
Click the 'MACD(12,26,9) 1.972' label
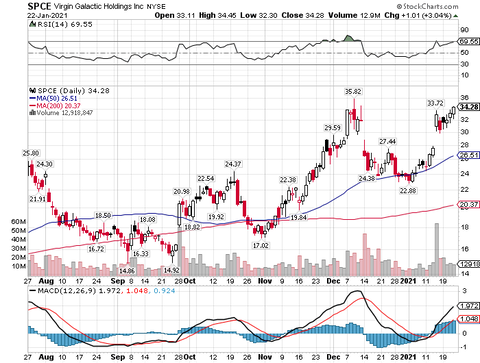(79, 291)
